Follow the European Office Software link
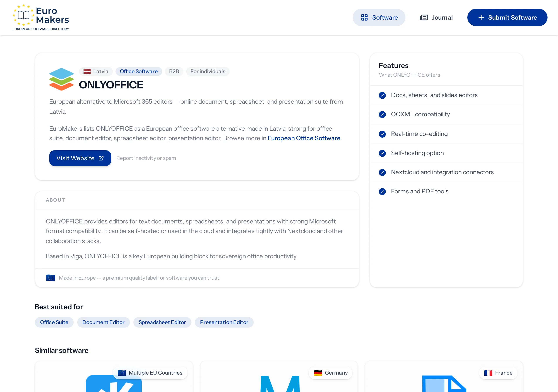The width and height of the screenshot is (558, 392). pos(304,138)
